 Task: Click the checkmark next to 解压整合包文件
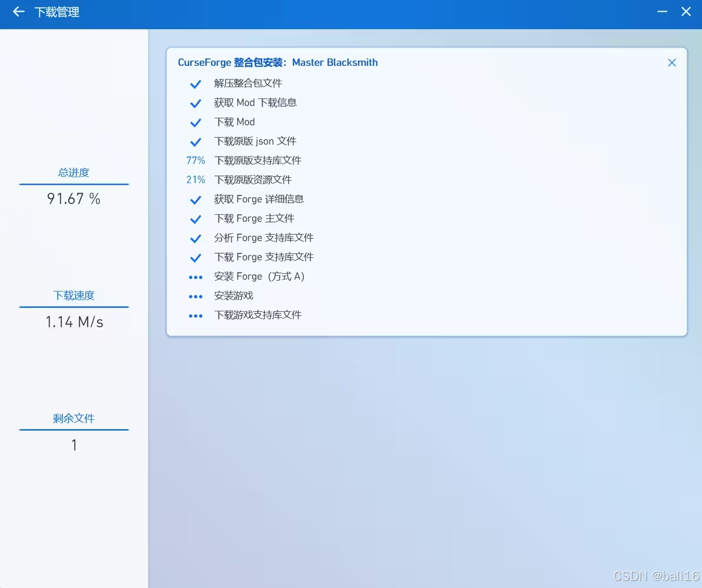click(196, 84)
